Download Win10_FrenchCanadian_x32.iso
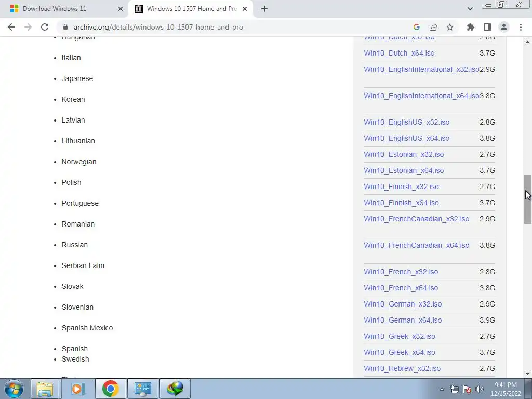The height and width of the screenshot is (399, 532). click(x=417, y=219)
